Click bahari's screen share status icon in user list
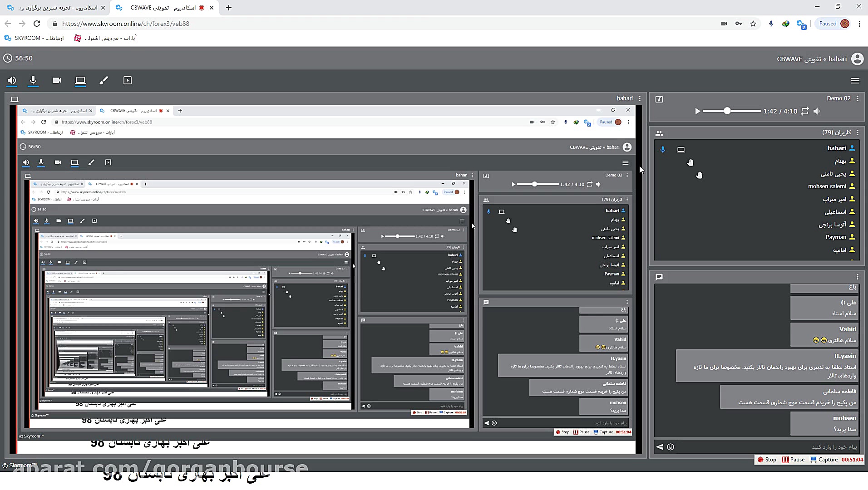 coord(681,149)
